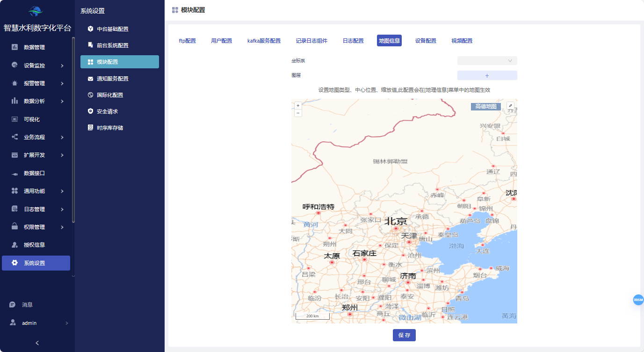Click the 消息 chat bubble icon
Image resolution: width=644 pixels, height=352 pixels.
pos(13,305)
